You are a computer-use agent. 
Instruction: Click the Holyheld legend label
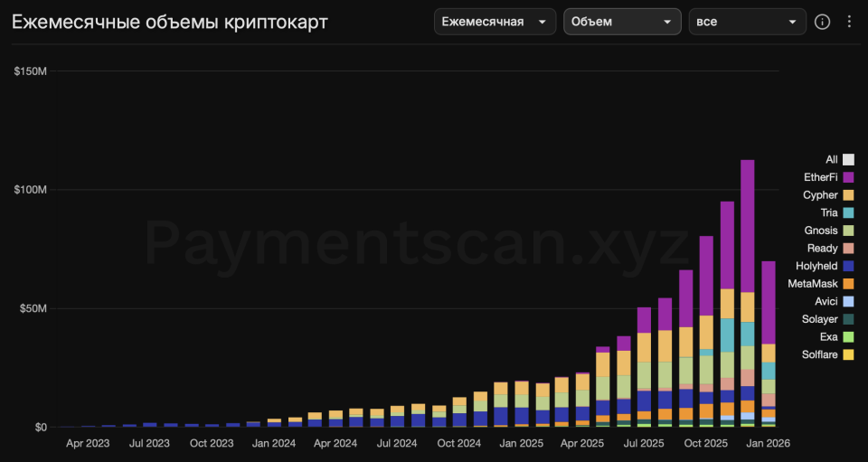(x=816, y=266)
